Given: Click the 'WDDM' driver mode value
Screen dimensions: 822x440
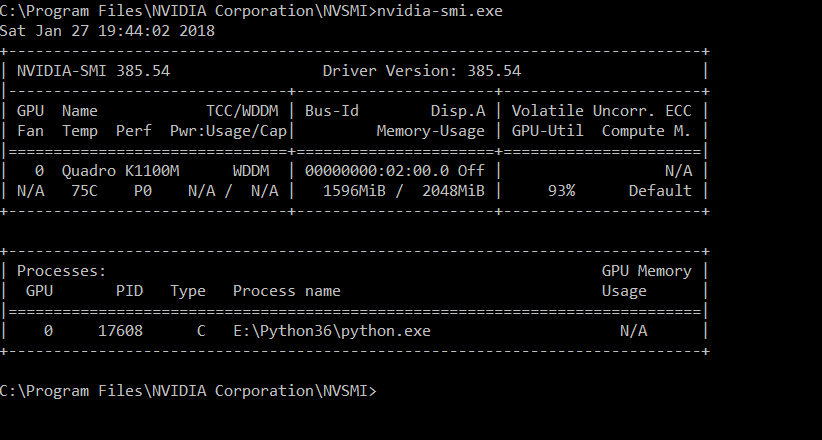Looking at the screenshot, I should tap(251, 170).
